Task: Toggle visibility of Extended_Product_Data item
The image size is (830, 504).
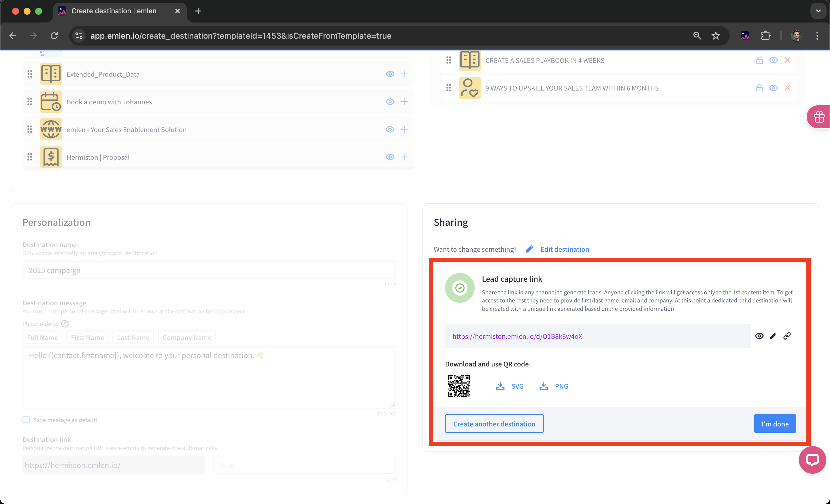Action: point(390,74)
